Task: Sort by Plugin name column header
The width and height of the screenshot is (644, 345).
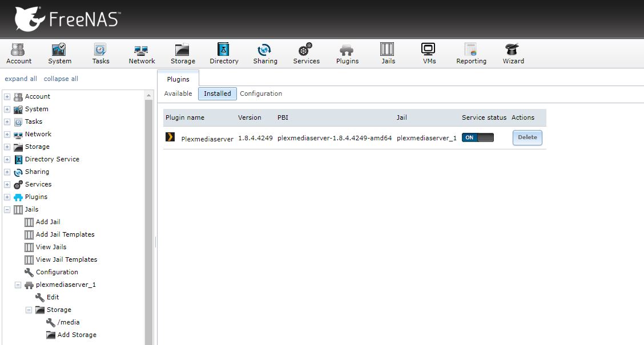Action: [x=185, y=117]
